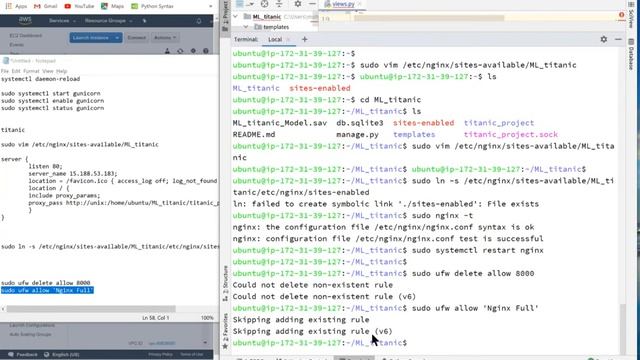Open terminal settings gear
The width and height of the screenshot is (640, 360).
click(x=604, y=39)
